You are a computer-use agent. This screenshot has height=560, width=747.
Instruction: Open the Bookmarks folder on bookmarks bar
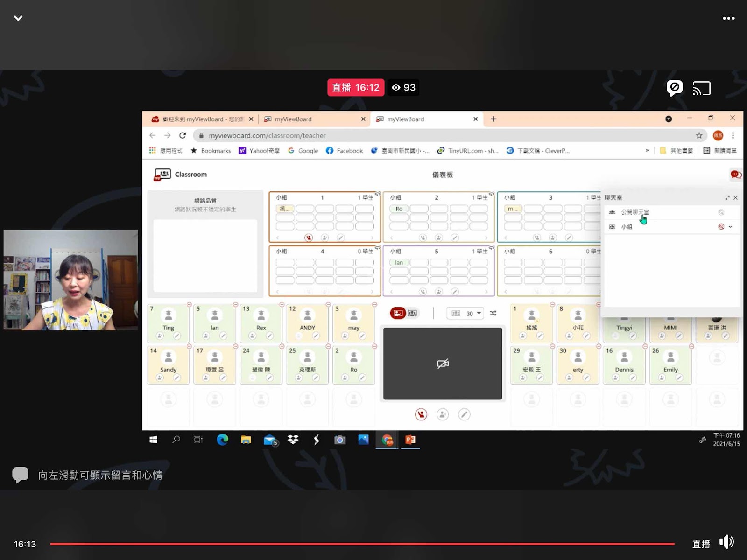(211, 151)
